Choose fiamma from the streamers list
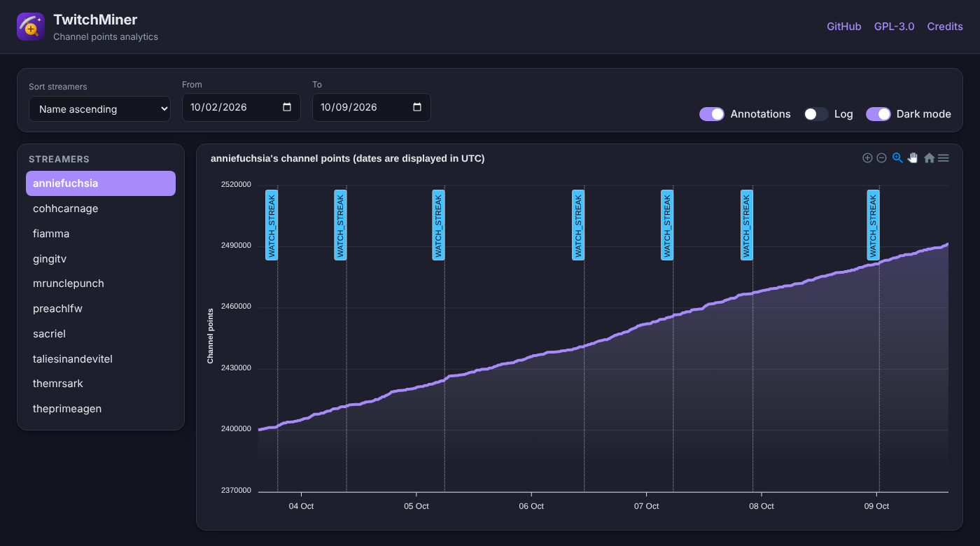 click(101, 234)
